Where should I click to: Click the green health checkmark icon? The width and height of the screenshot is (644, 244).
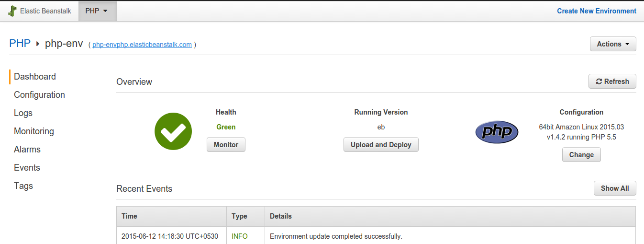coord(173,131)
